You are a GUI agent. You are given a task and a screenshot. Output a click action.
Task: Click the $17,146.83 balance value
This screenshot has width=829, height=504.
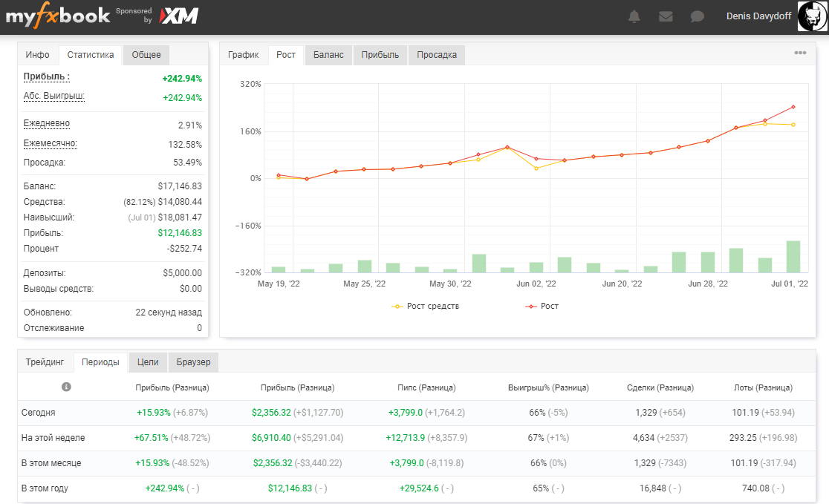180,186
